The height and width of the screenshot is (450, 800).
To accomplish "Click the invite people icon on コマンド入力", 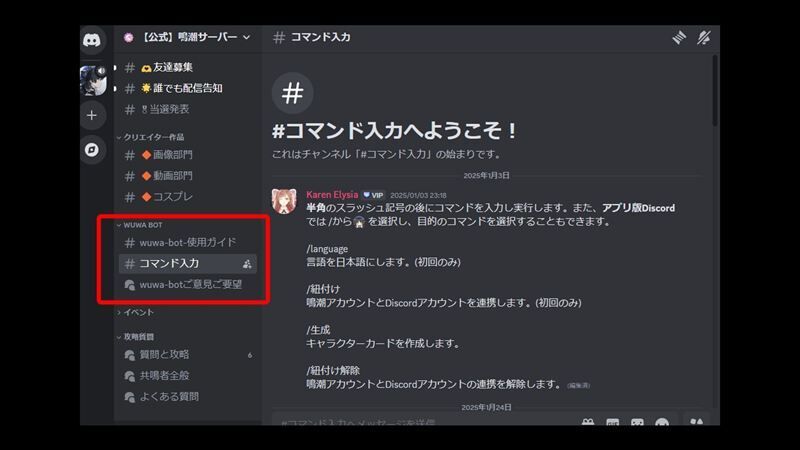I will pyautogui.click(x=247, y=264).
